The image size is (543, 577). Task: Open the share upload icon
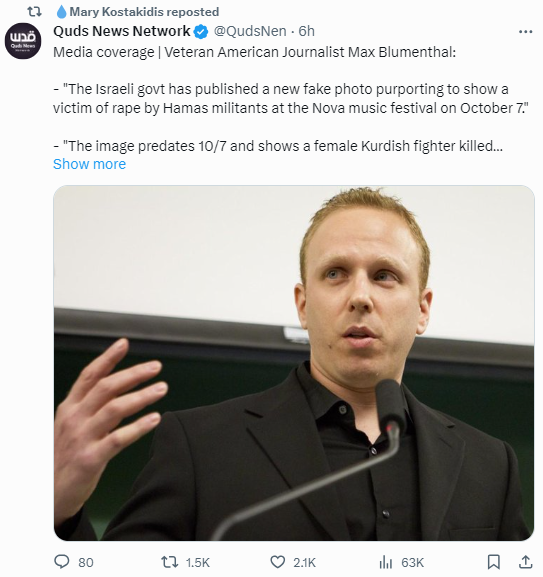pos(526,562)
